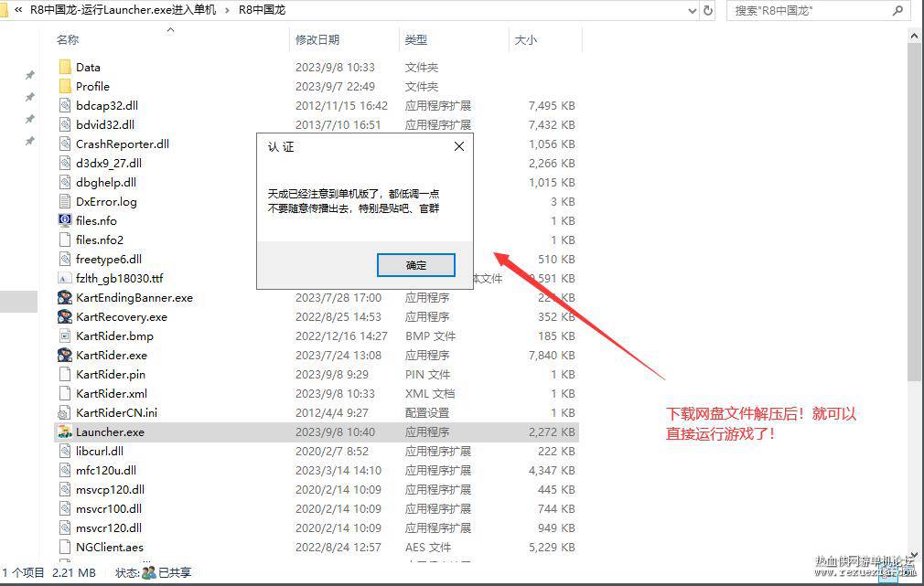Click the size value 4,347 KB
924x586 pixels.
pyautogui.click(x=552, y=471)
